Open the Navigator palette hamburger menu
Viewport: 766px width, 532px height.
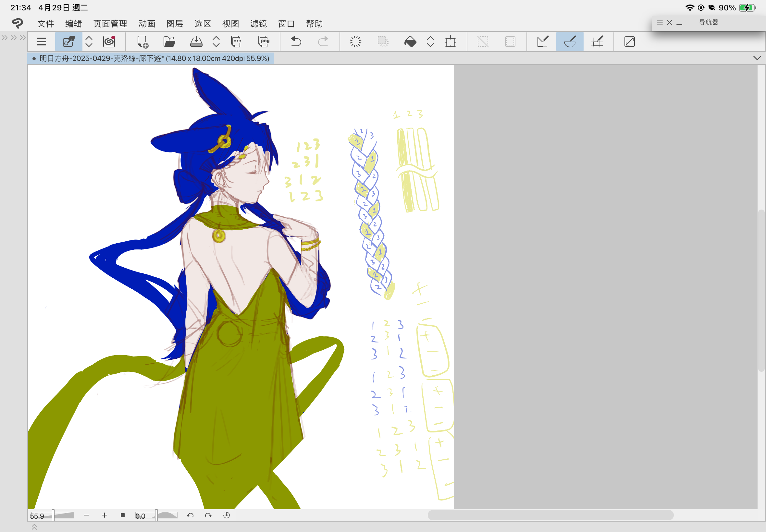point(659,22)
